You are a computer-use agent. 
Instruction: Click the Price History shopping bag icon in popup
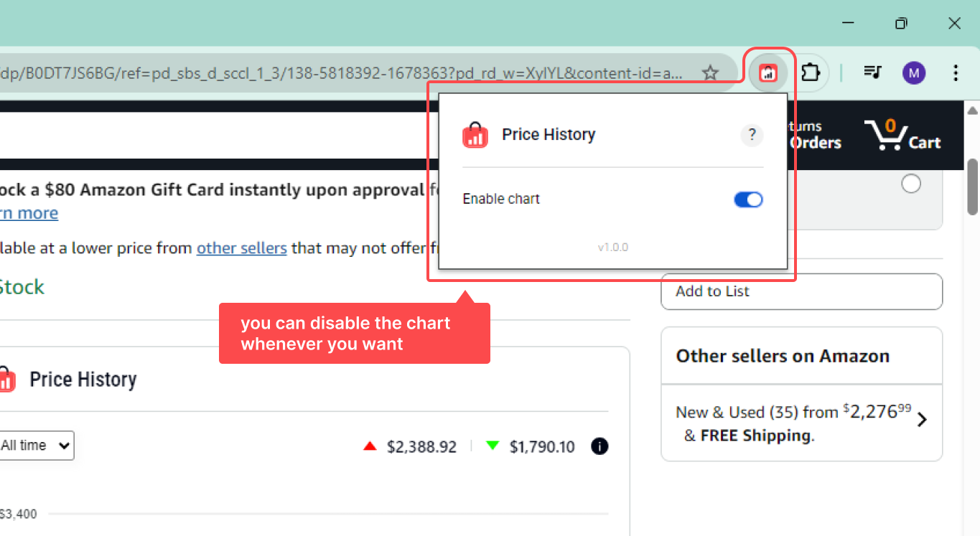click(x=475, y=134)
